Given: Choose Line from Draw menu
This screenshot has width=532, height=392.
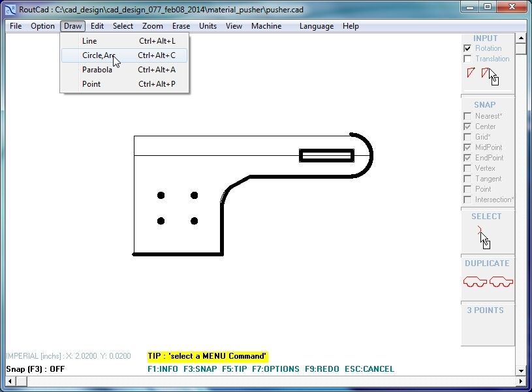Looking at the screenshot, I should tap(124, 41).
